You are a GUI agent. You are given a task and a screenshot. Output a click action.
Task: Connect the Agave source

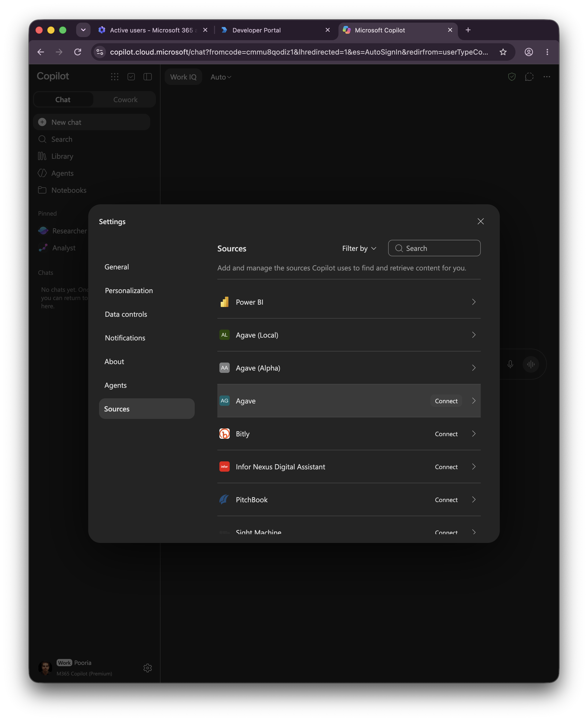point(446,401)
